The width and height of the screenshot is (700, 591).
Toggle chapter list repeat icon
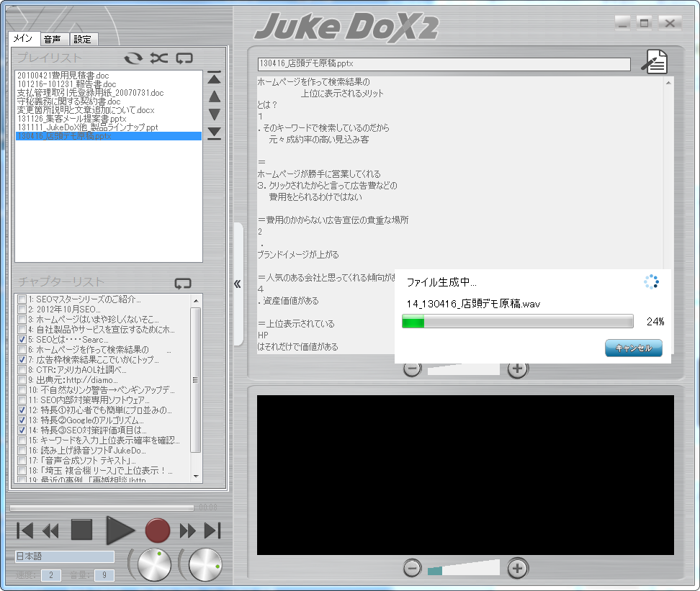[183, 284]
